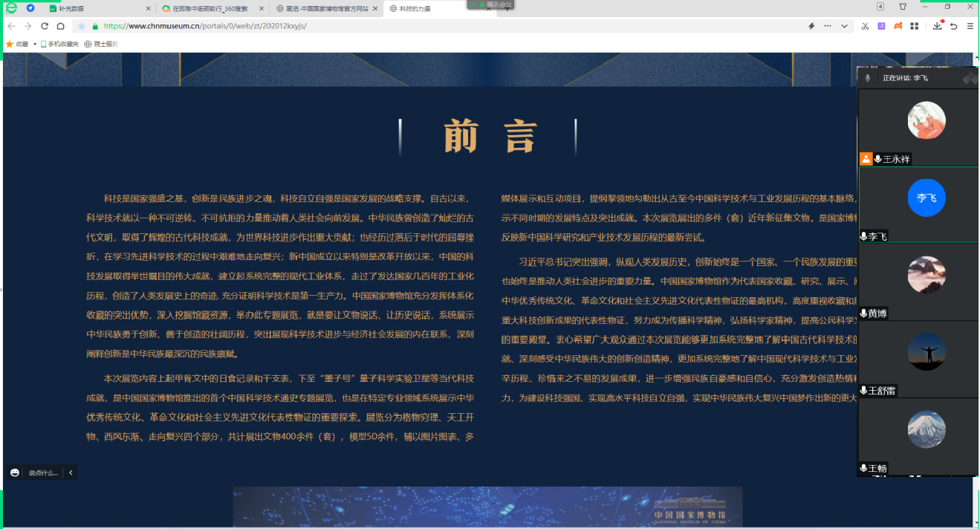Expand the 收藏 favorites dropdown arrow

[35, 44]
